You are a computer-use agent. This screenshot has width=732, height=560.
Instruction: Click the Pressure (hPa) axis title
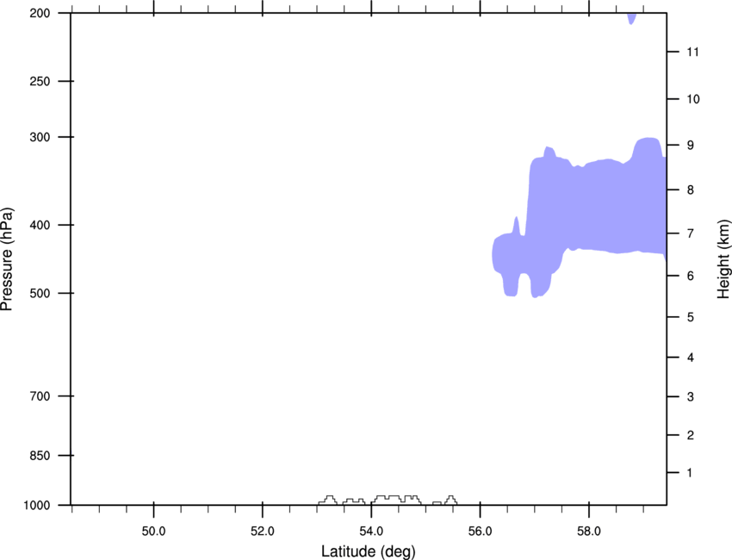[x=7, y=258]
